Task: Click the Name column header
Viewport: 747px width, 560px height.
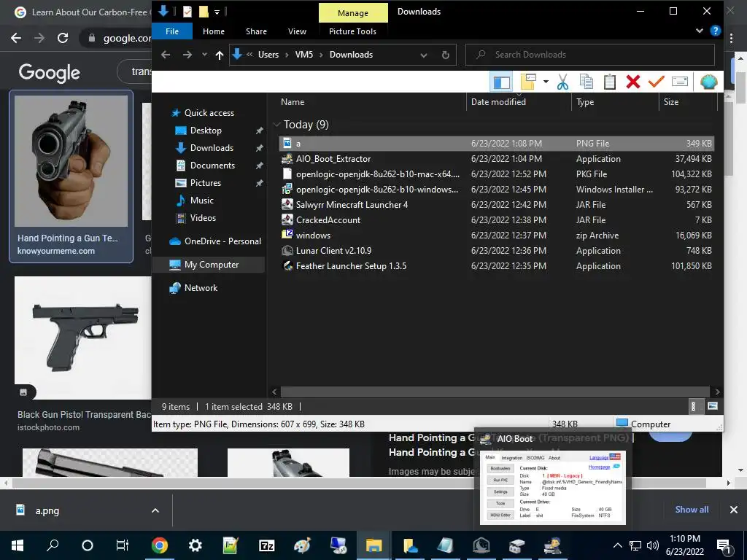Action: point(293,102)
